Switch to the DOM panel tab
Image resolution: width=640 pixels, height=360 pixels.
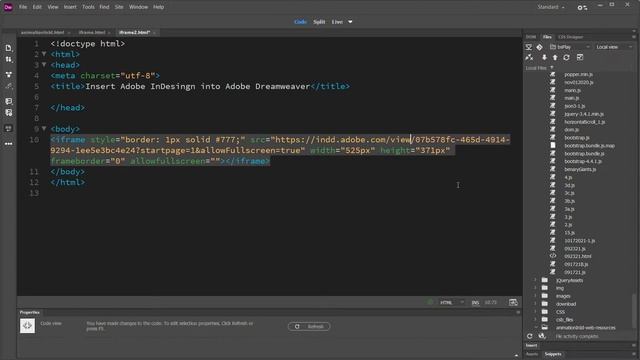tap(531, 37)
